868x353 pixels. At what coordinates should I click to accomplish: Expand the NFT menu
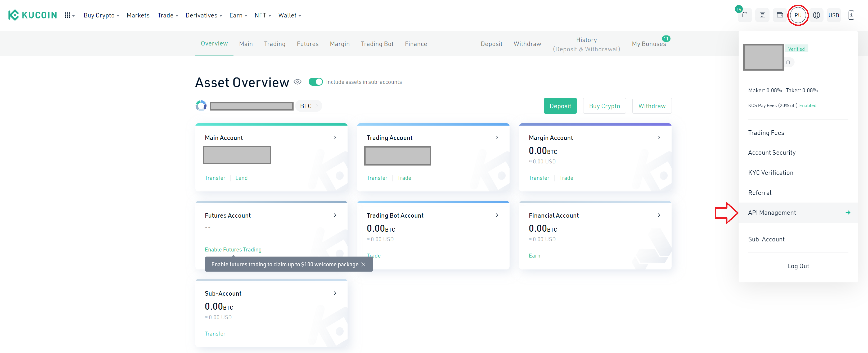click(263, 16)
